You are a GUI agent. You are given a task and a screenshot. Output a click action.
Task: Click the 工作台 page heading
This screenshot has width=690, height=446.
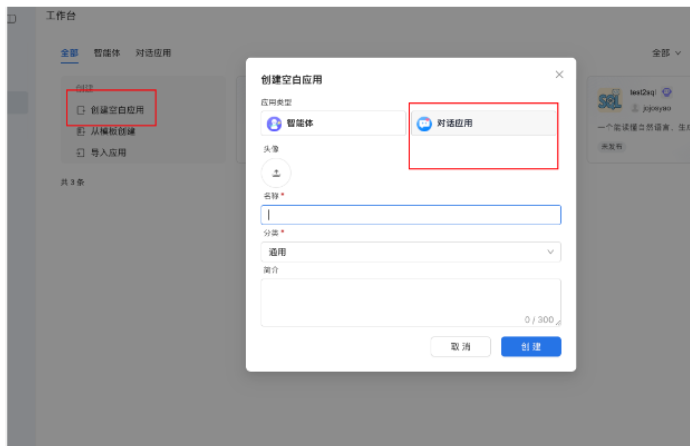click(61, 16)
